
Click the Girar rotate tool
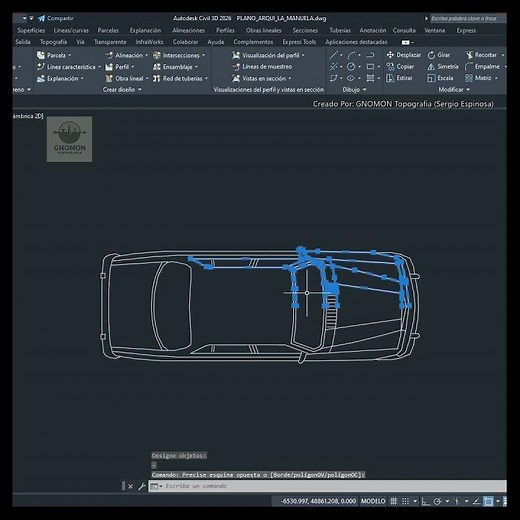pyautogui.click(x=439, y=55)
